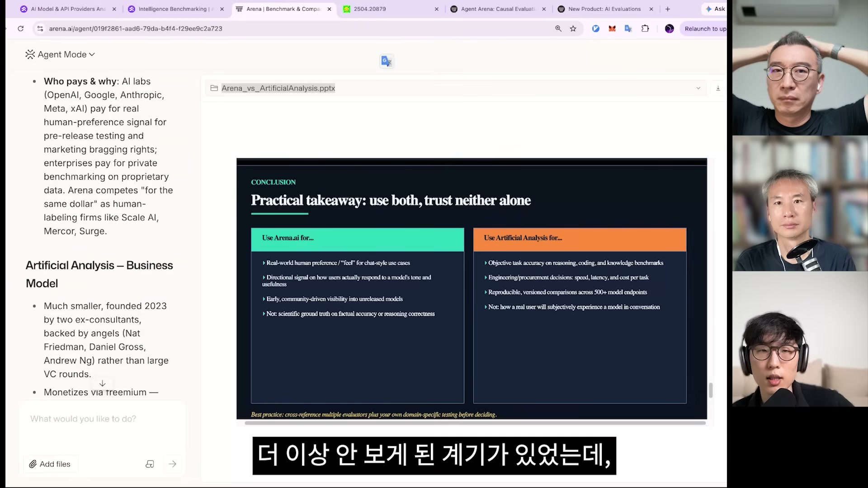
Task: Focus the What would you like to do input
Action: coord(102,419)
